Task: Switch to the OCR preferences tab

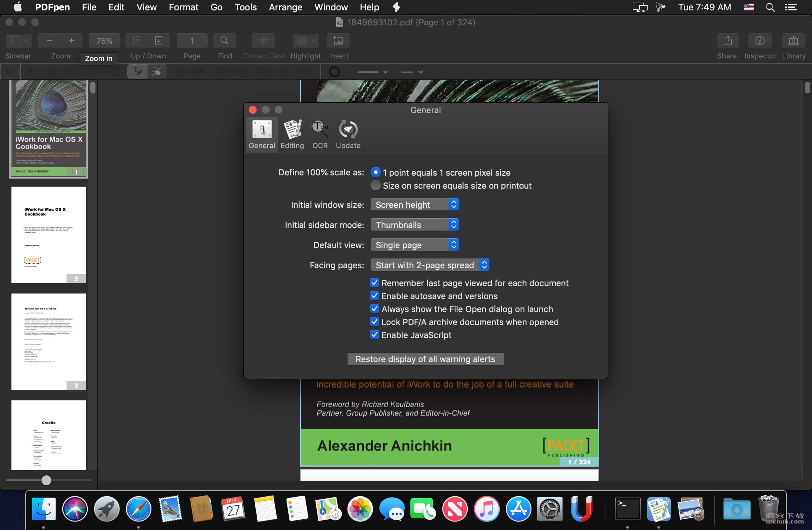Action: tap(320, 134)
